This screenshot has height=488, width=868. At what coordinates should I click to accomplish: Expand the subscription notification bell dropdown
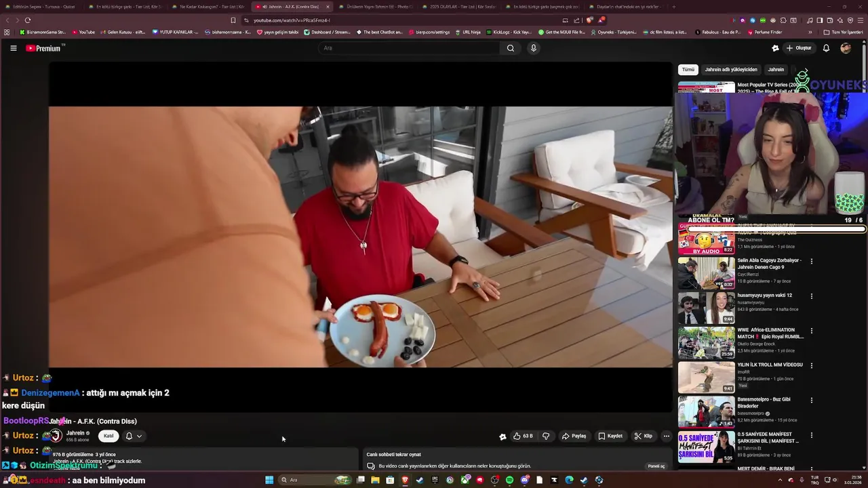click(134, 436)
